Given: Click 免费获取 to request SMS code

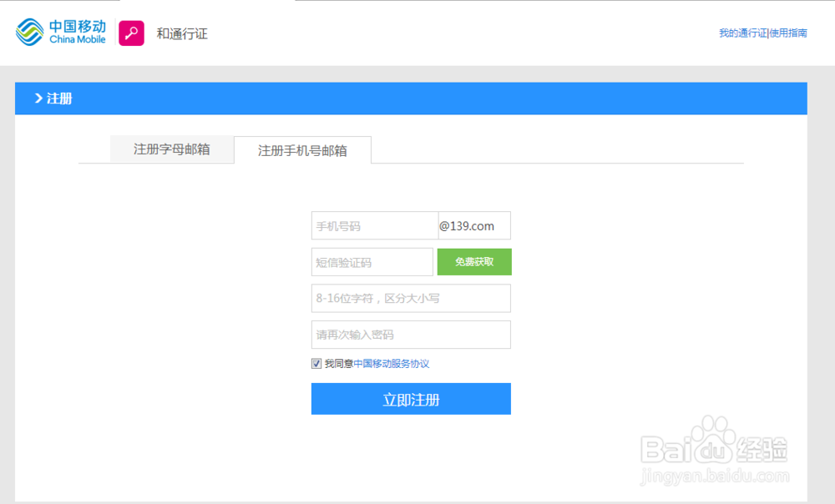Looking at the screenshot, I should (474, 261).
